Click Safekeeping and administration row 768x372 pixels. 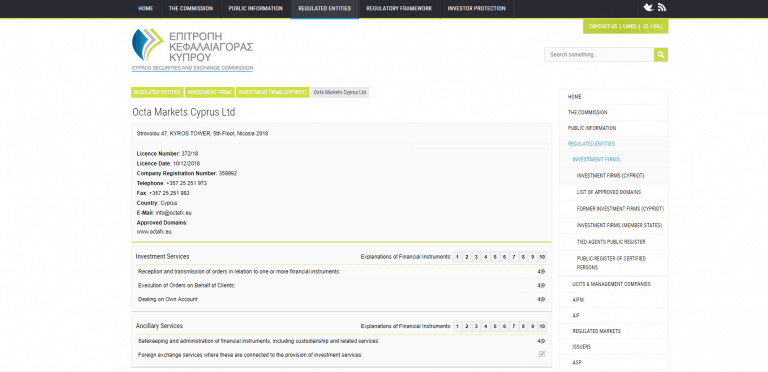coord(341,341)
